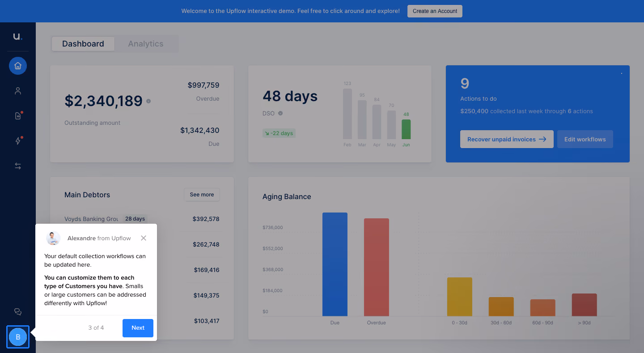Click the $997,759 Overdue amount
Image resolution: width=644 pixels, height=353 pixels.
(203, 85)
